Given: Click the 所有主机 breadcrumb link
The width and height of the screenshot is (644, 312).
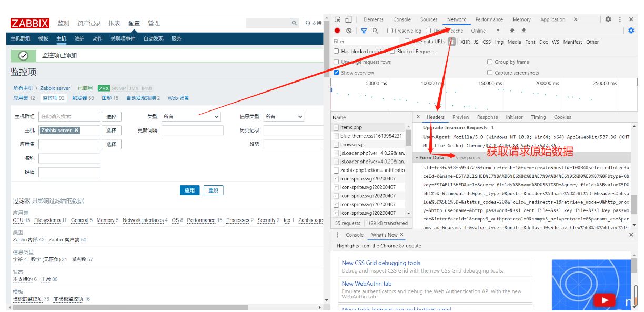Looking at the screenshot, I should 23,88.
